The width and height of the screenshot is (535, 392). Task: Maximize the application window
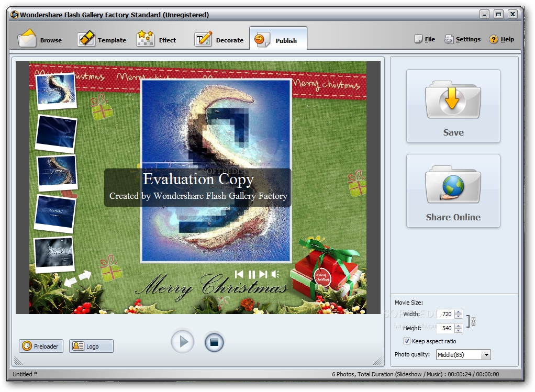[498, 14]
